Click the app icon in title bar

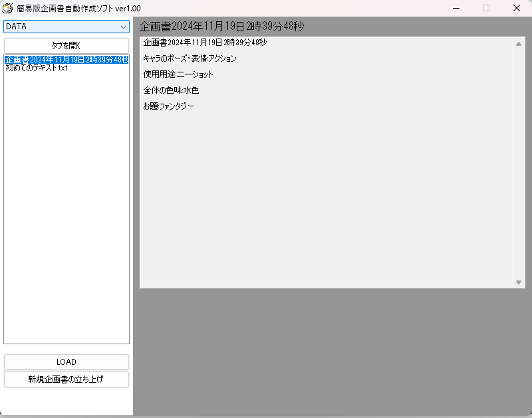click(x=7, y=8)
